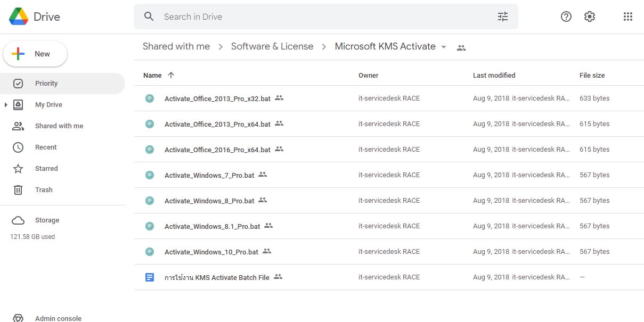Click the Recent clock icon in sidebar

coord(18,147)
